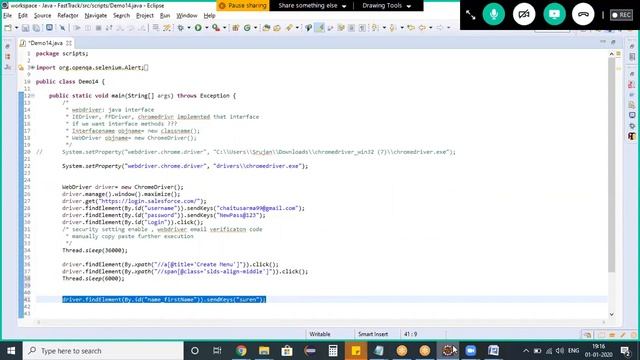Click the Back navigation arrow icon

[x=422, y=28]
